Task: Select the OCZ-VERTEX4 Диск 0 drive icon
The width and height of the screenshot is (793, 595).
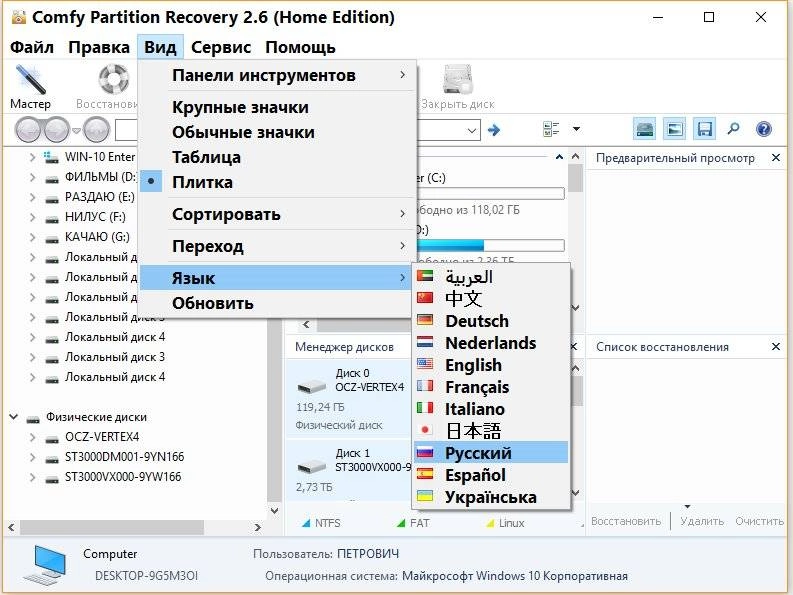Action: click(312, 387)
